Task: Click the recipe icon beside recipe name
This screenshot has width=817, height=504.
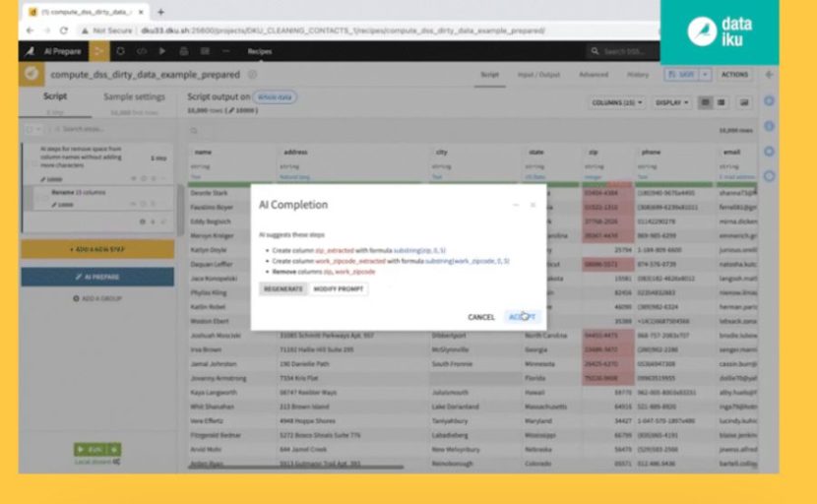Action: (33, 75)
